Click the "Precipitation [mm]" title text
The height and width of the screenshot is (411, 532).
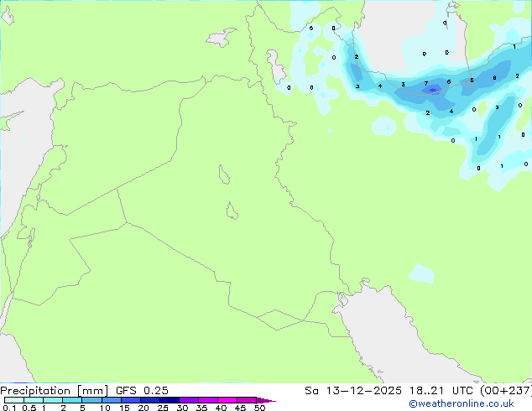pyautogui.click(x=55, y=391)
